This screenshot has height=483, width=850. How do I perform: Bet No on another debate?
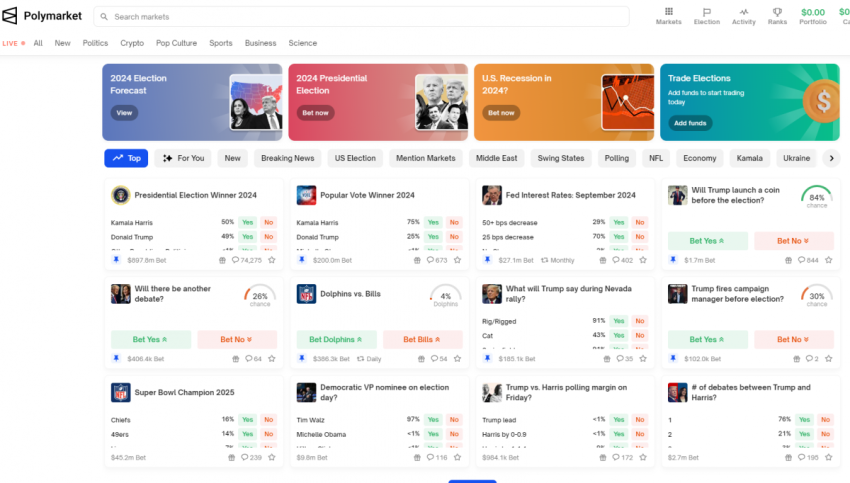tap(237, 339)
